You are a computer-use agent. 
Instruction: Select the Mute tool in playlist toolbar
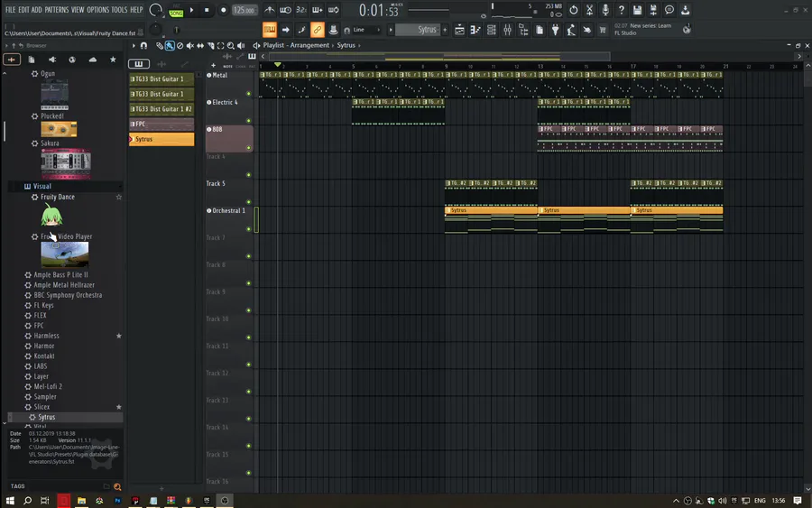(190, 46)
